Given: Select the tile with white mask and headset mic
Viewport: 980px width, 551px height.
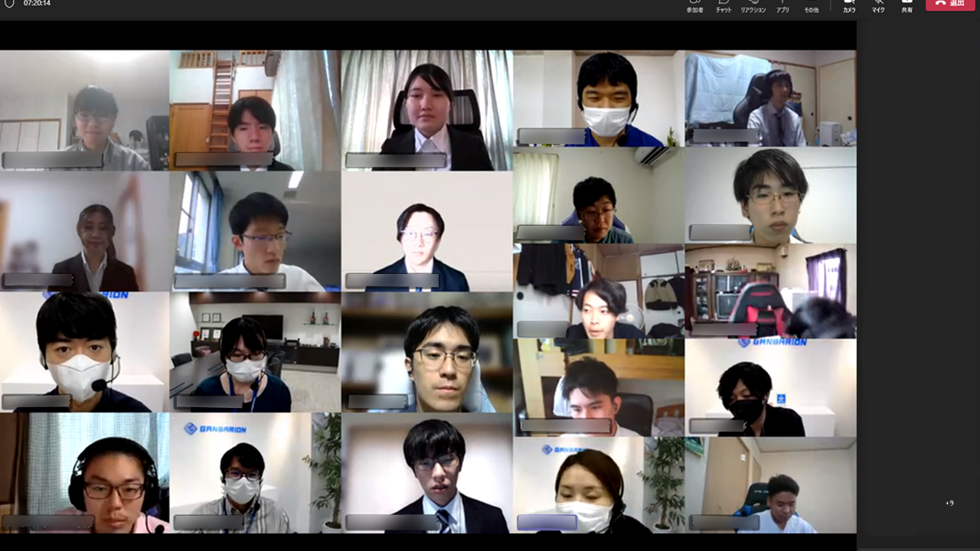Looking at the screenshot, I should 84,352.
